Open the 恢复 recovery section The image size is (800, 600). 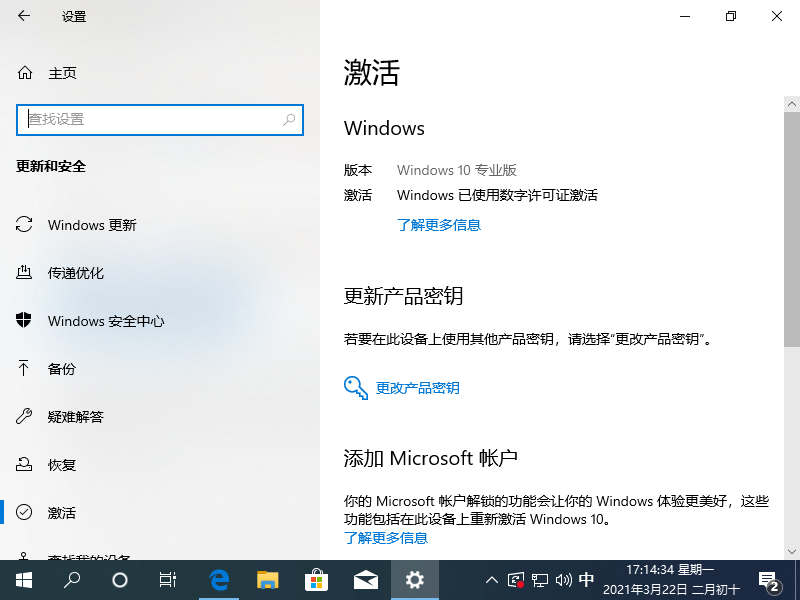tap(61, 465)
